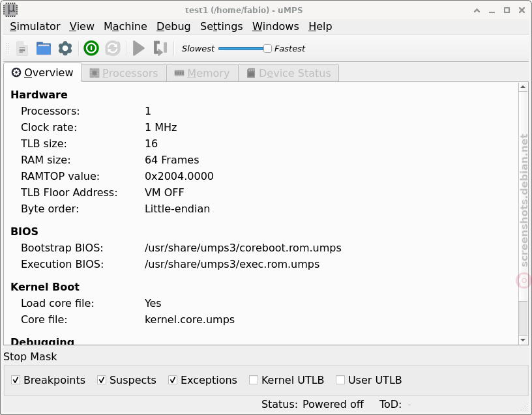
Task: Click the Execution BIOS path exec.rom.umps
Action: click(x=232, y=264)
